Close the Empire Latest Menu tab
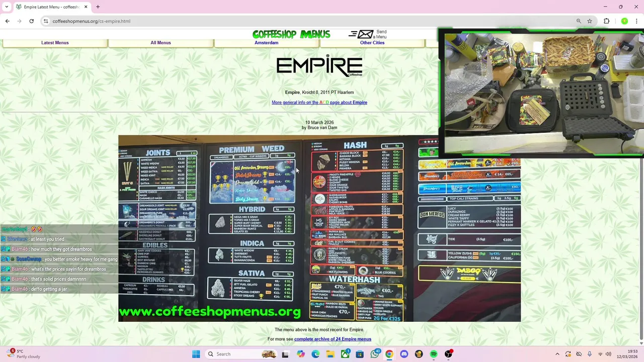The image size is (644, 362). coord(86,7)
